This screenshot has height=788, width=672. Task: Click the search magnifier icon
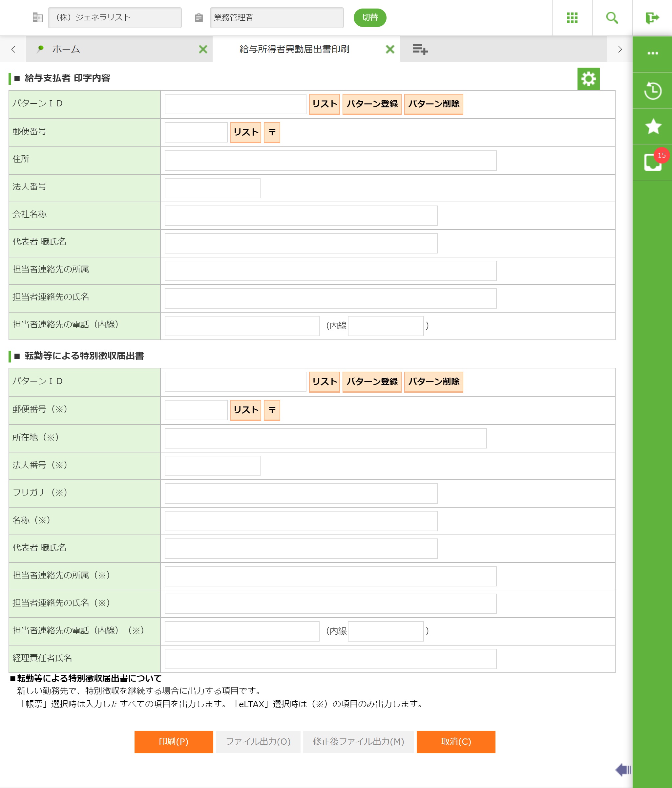(x=612, y=18)
